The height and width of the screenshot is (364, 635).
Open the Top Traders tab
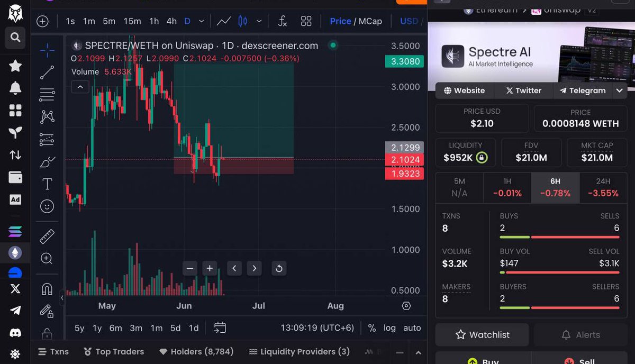pos(114,351)
